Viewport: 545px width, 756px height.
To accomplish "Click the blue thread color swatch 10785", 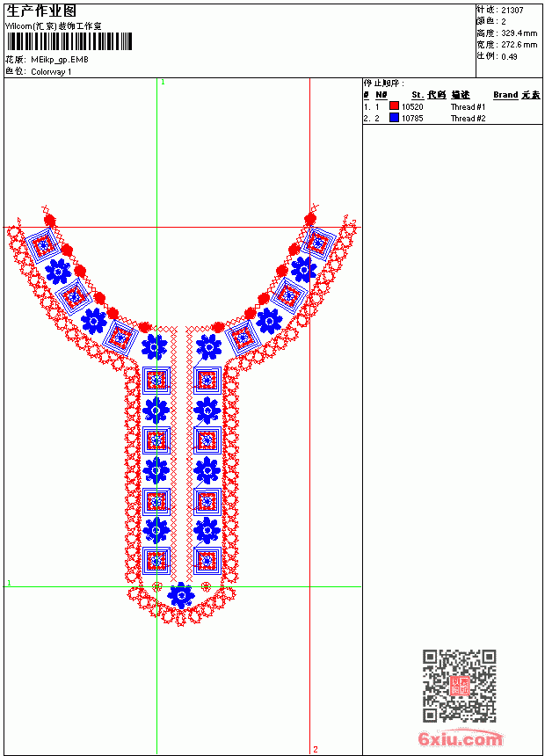I will pyautogui.click(x=394, y=118).
